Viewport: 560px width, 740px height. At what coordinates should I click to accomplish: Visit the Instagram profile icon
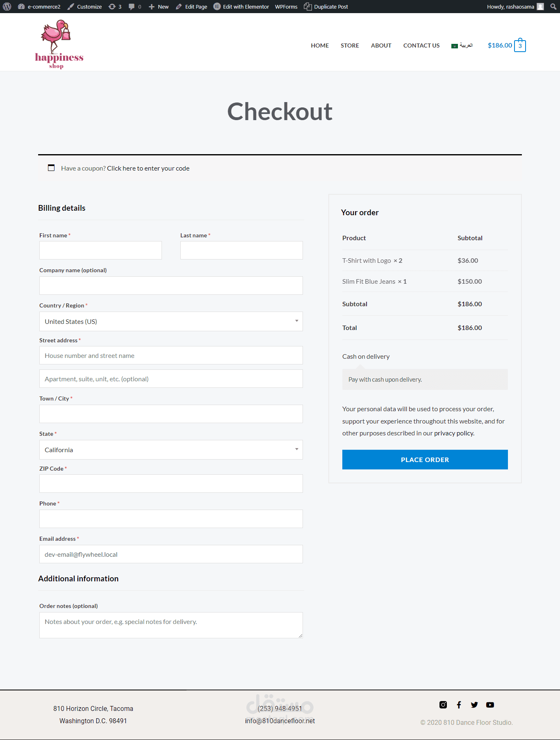tap(443, 705)
